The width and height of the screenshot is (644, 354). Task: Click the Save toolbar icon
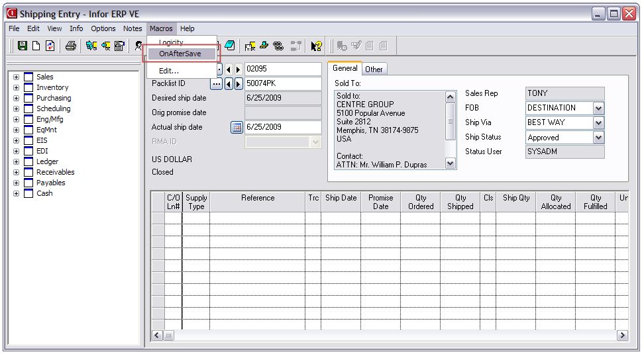22,46
